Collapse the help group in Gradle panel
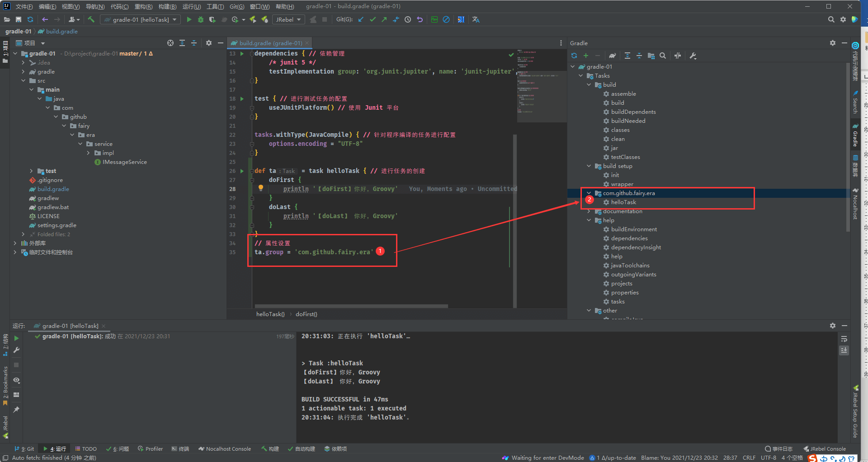The height and width of the screenshot is (462, 868). coord(589,220)
